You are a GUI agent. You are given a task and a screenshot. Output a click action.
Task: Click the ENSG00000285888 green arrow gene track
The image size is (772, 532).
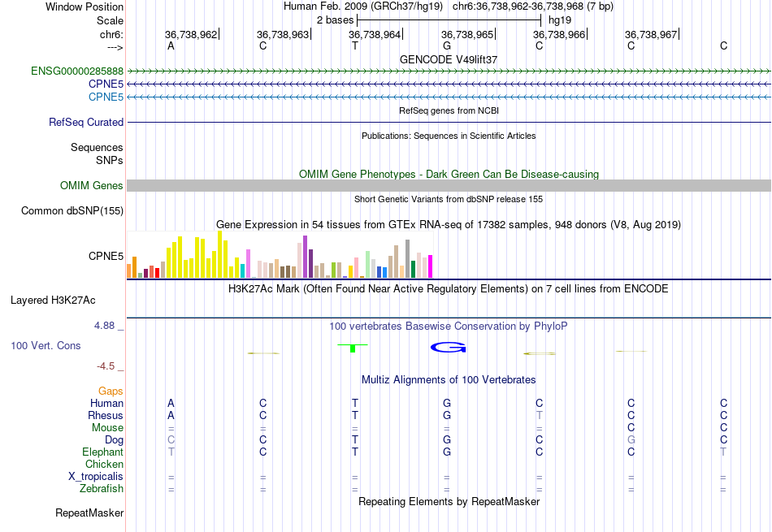(449, 71)
